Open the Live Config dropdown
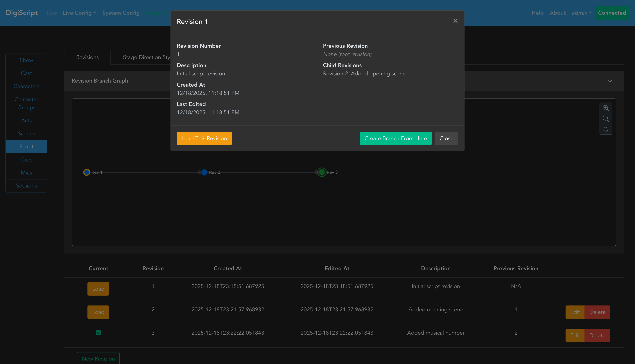Image resolution: width=635 pixels, height=364 pixels. coord(79,13)
